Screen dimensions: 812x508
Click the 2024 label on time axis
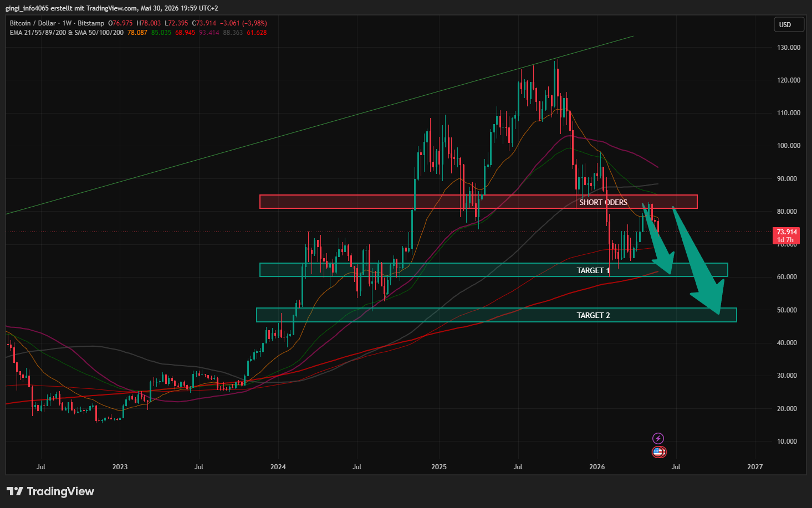[278, 467]
